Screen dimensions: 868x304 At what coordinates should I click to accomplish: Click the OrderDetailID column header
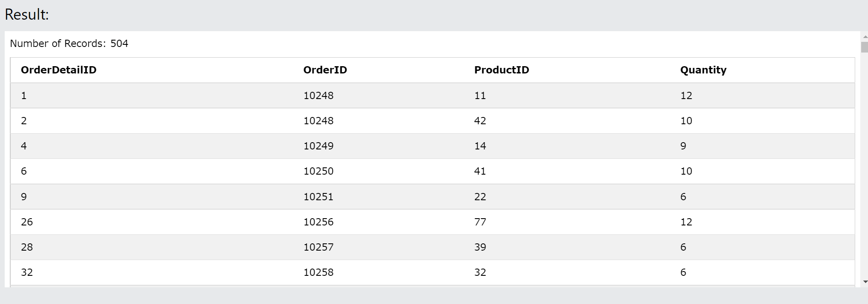[59, 70]
